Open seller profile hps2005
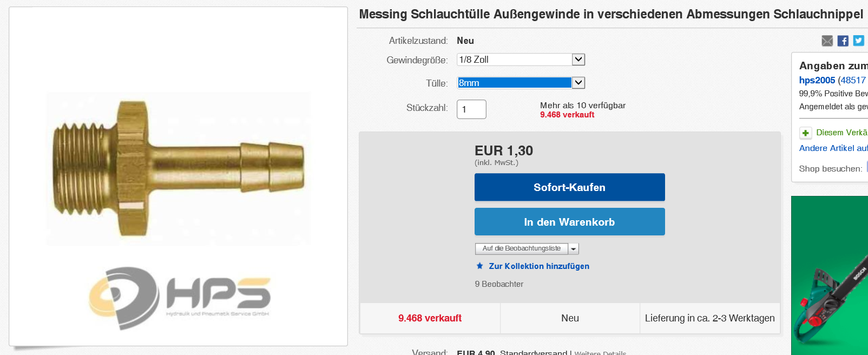This screenshot has width=868, height=355. click(817, 80)
